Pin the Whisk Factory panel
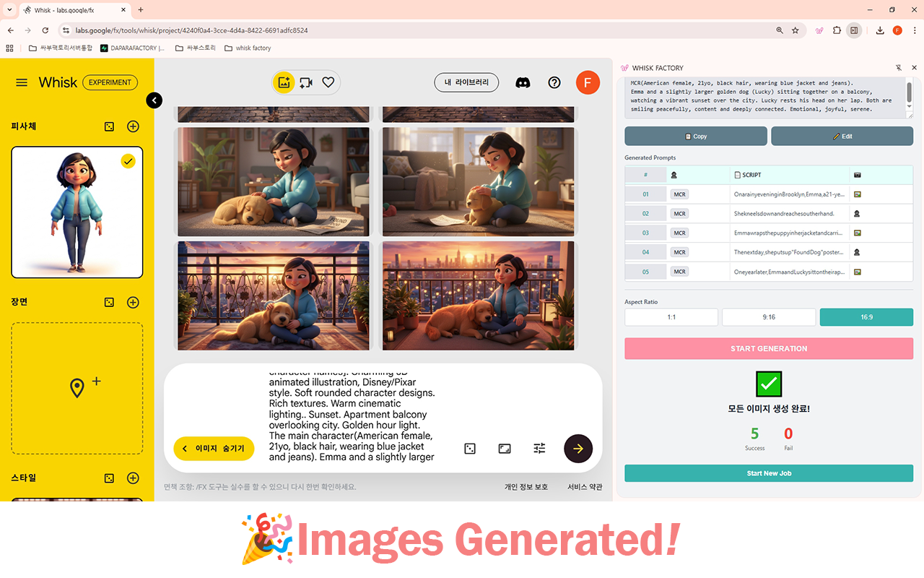This screenshot has height=578, width=924. [898, 67]
